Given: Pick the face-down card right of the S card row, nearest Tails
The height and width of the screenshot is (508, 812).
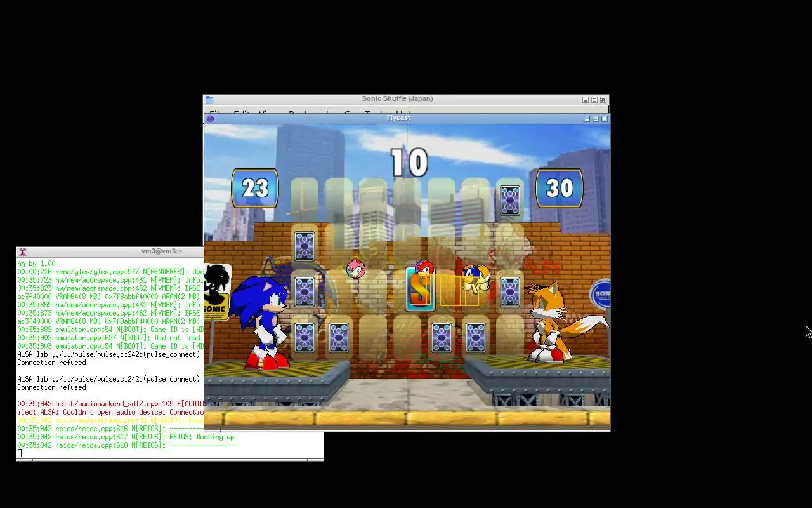Looking at the screenshot, I should click(x=510, y=291).
